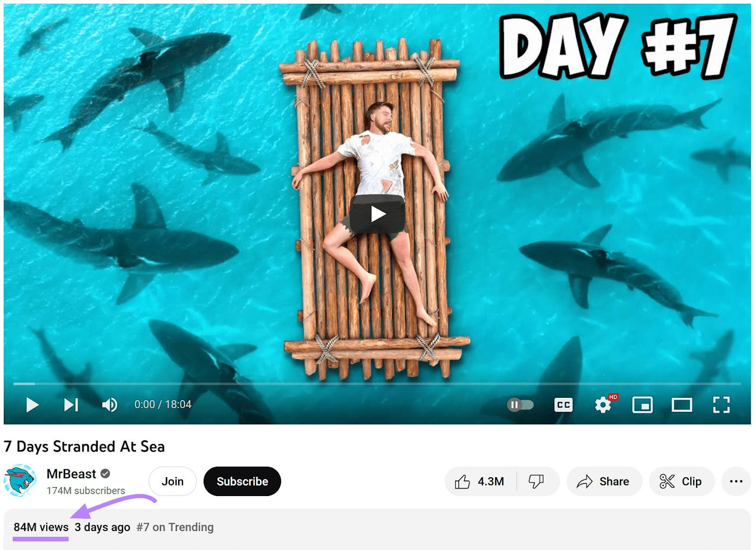Open the Clip tool
756x550 pixels.
click(x=681, y=481)
